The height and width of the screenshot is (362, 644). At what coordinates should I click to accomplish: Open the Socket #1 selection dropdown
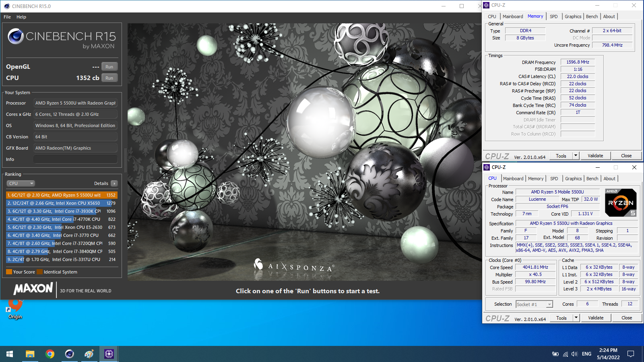click(535, 304)
